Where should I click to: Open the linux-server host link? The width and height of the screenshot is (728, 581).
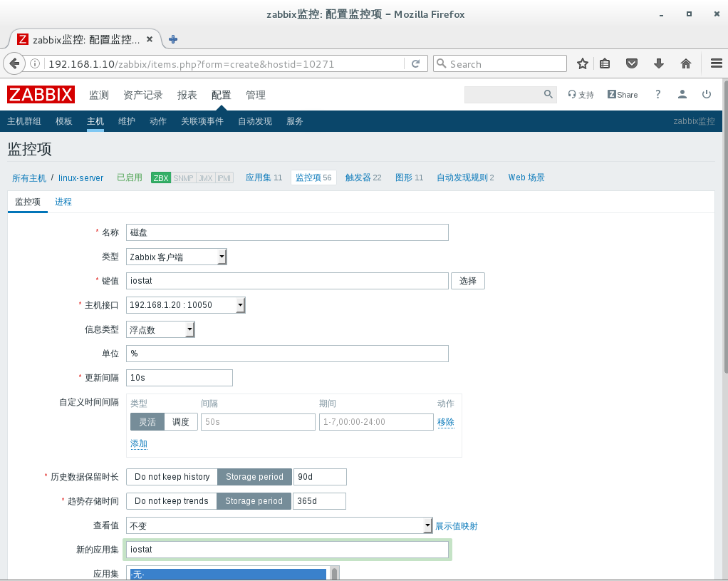coord(80,178)
